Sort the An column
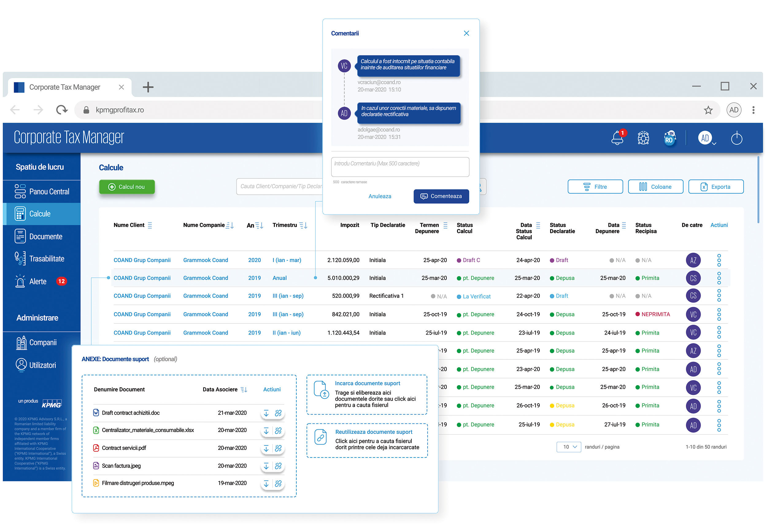Viewport: 767px width, 532px height. pos(259,226)
